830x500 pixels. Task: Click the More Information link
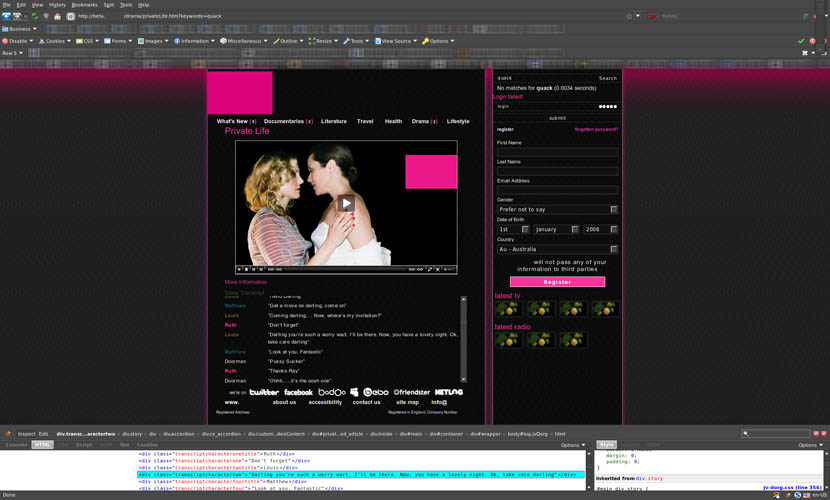(x=246, y=282)
